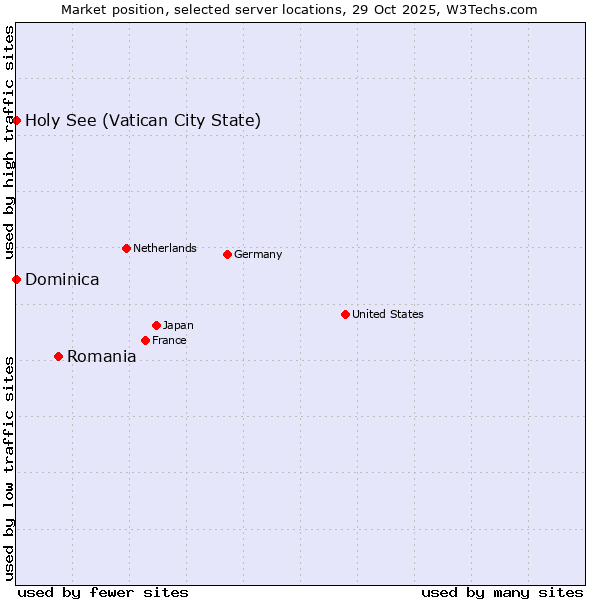Select the Dominica text label
The width and height of the screenshot is (600, 600).
62,280
